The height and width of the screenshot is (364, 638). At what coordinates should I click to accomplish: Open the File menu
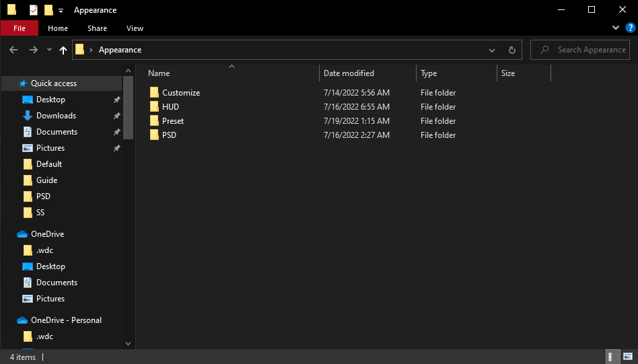tap(20, 28)
